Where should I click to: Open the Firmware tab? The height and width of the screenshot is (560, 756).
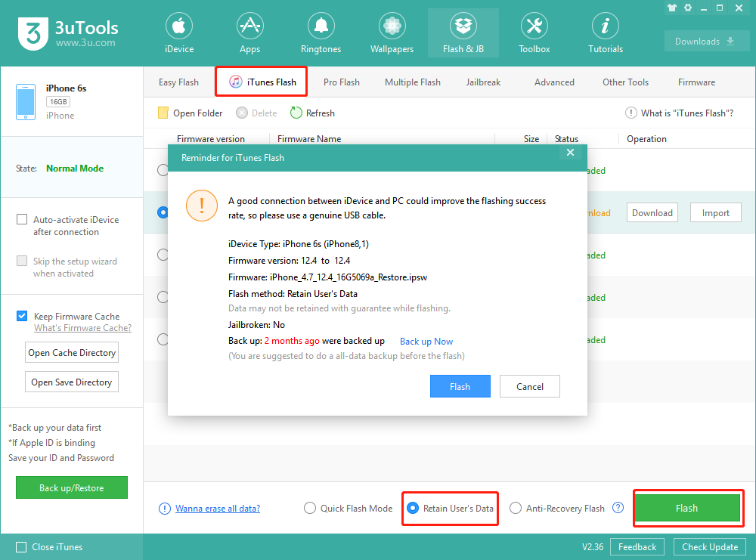(696, 82)
